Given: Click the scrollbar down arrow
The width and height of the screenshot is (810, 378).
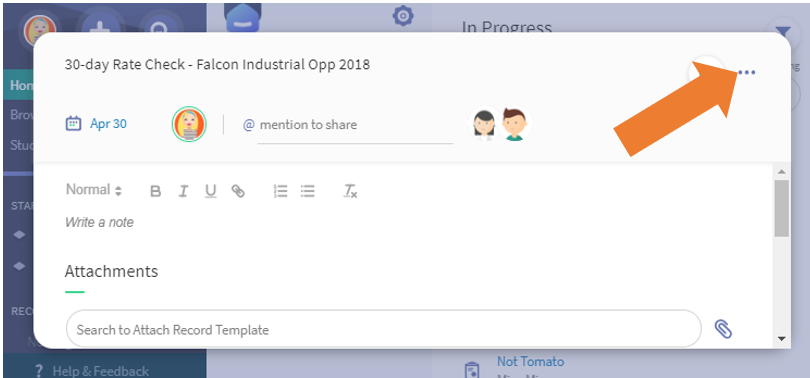Looking at the screenshot, I should pyautogui.click(x=781, y=339).
